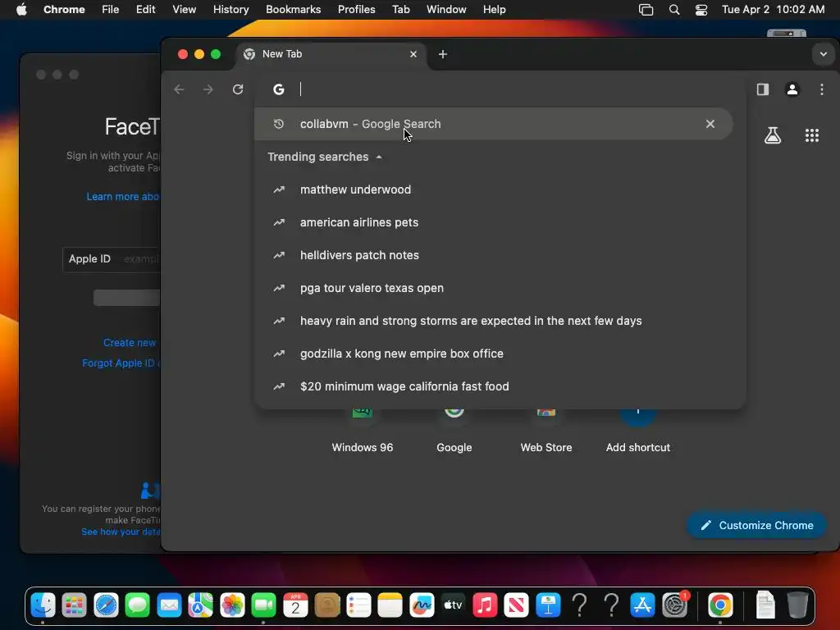Click See how your data link in FaceTime
Screen dimensions: 840x630
tap(121, 532)
